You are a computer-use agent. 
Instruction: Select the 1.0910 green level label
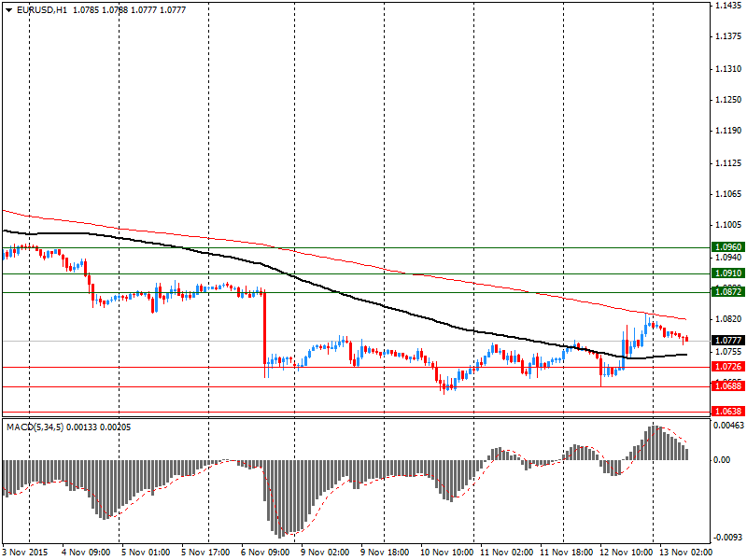pyautogui.click(x=728, y=273)
